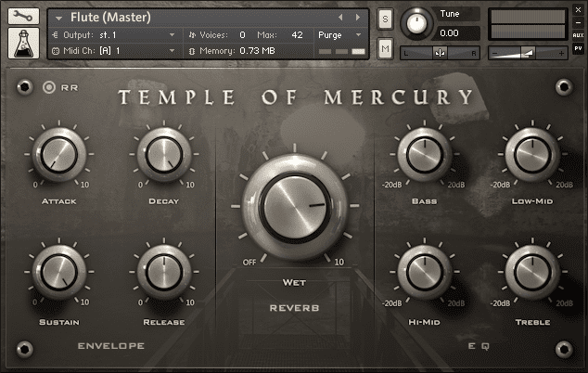The image size is (588, 373).
Task: Click the Bass EQ knob
Action: [x=425, y=154]
